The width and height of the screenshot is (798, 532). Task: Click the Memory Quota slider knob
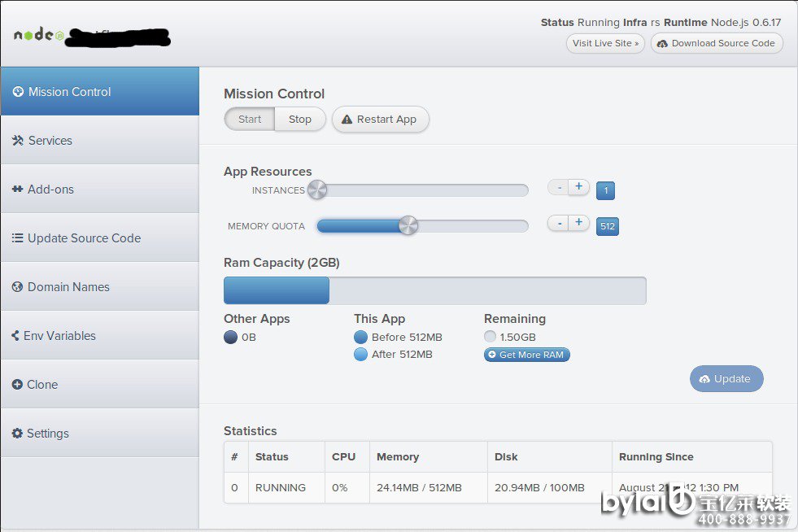pyautogui.click(x=408, y=225)
